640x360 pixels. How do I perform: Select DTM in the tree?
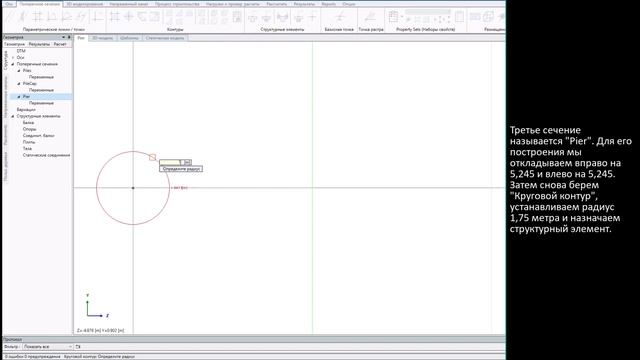(x=21, y=51)
